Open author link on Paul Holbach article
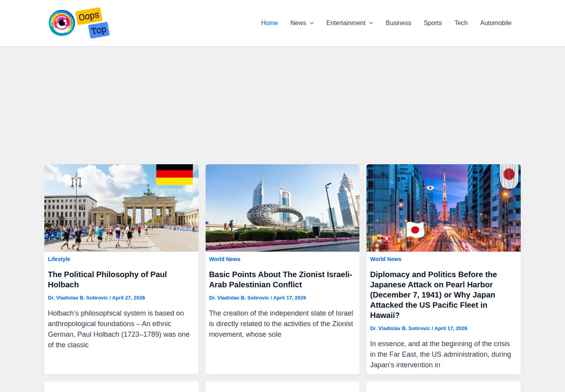The width and height of the screenshot is (565, 392). tap(78, 298)
